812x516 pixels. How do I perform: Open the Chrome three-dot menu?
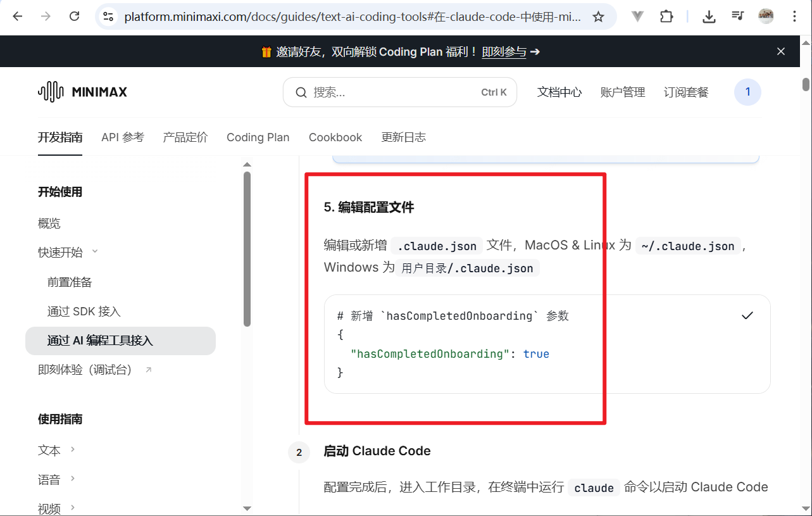794,17
